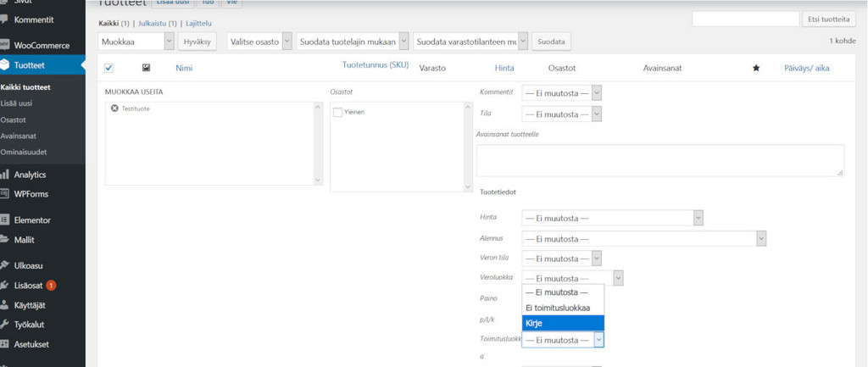
Task: Click the Elementor icon in sidebar
Action: point(6,220)
